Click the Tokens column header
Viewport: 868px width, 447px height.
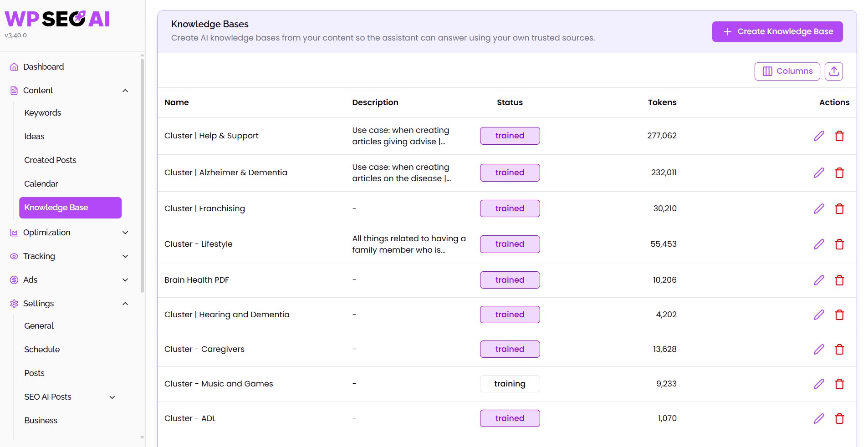(662, 102)
